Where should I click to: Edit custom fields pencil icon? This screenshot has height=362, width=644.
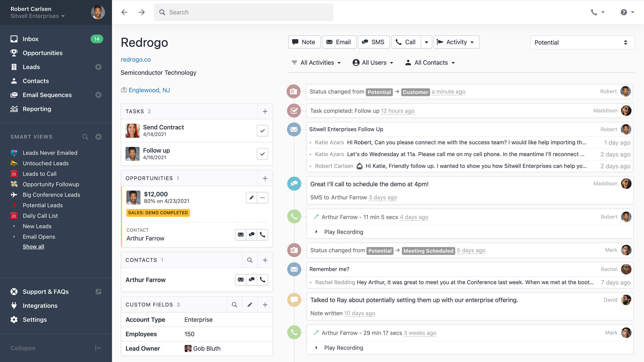(250, 305)
